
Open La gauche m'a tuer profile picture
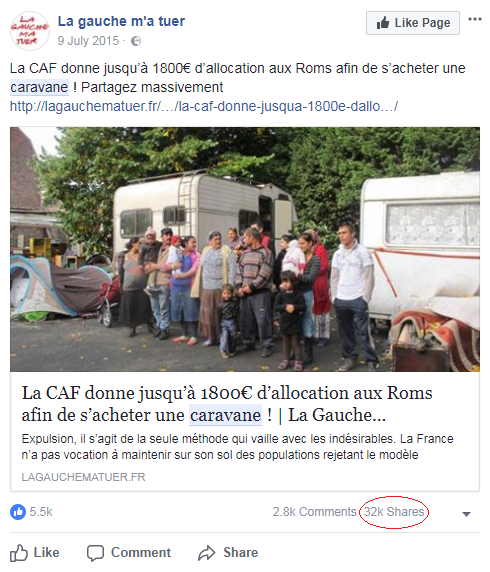(x=29, y=31)
